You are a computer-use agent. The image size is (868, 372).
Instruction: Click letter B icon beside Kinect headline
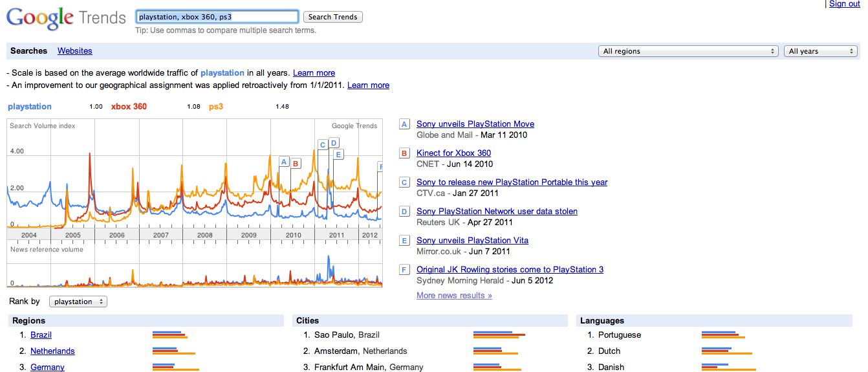(x=404, y=153)
